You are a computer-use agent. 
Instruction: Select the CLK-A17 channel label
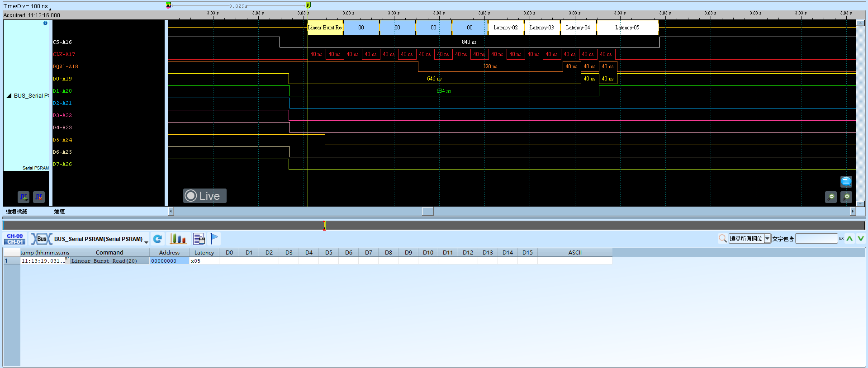[64, 54]
